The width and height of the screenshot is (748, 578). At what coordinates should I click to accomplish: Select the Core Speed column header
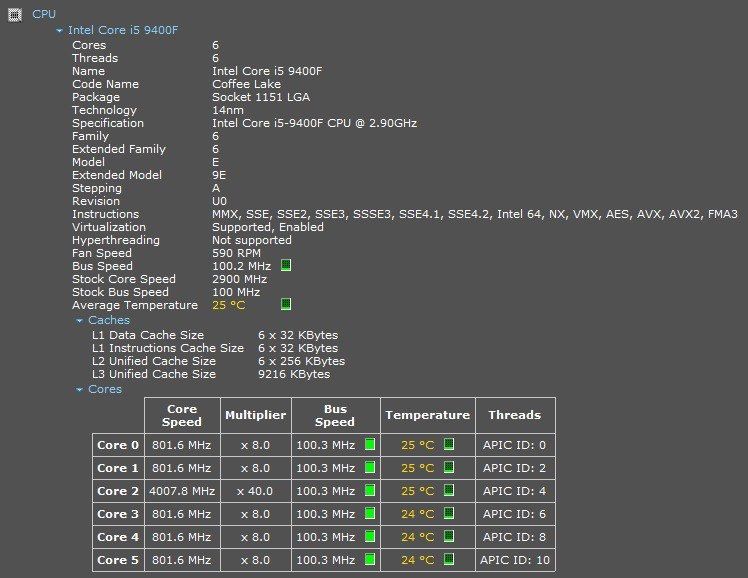coord(182,415)
